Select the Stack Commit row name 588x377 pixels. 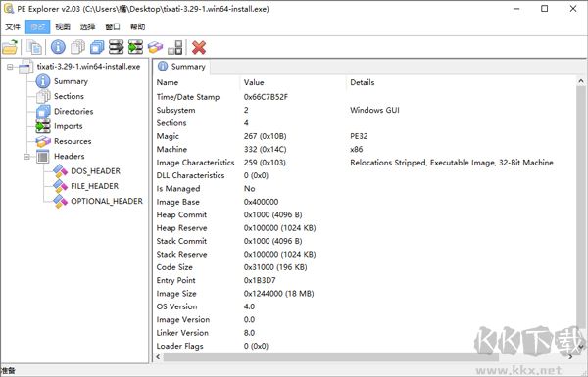click(181, 241)
